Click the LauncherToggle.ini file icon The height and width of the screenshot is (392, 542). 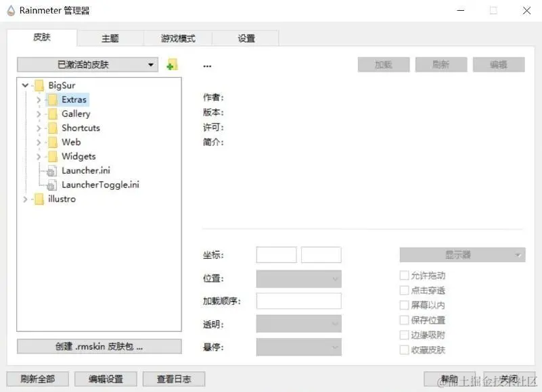52,185
